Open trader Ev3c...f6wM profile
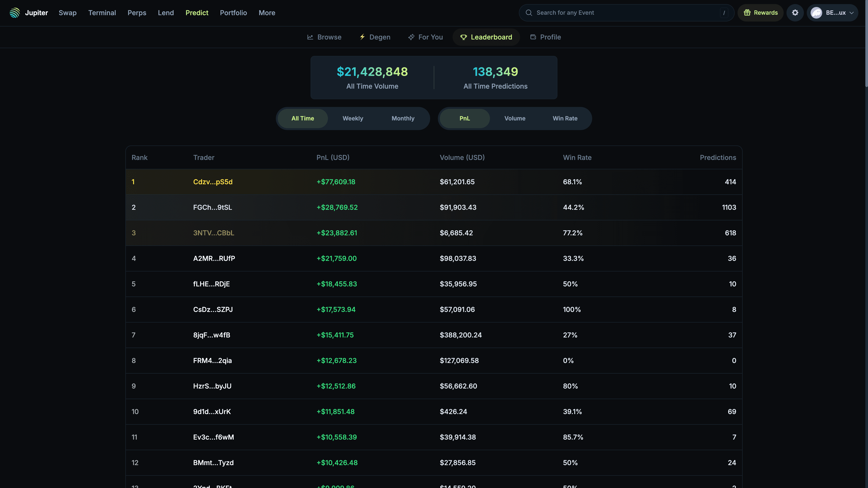Screen dimensions: 868x488 coord(213,437)
